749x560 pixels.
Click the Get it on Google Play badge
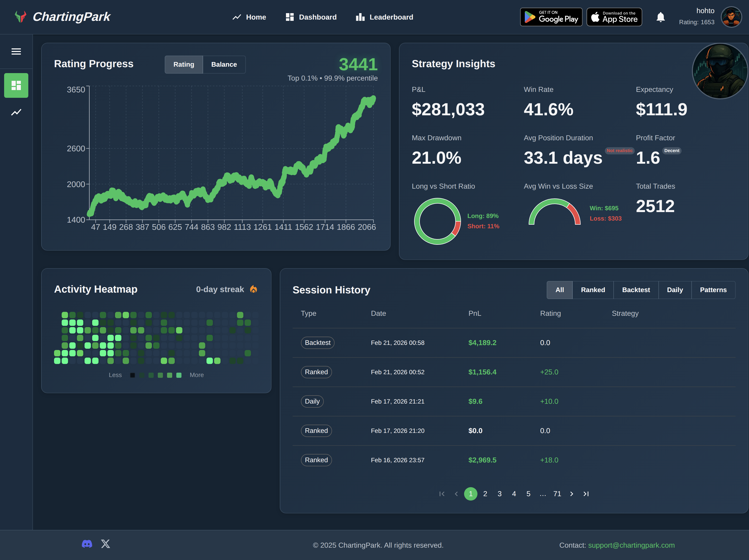(x=551, y=16)
